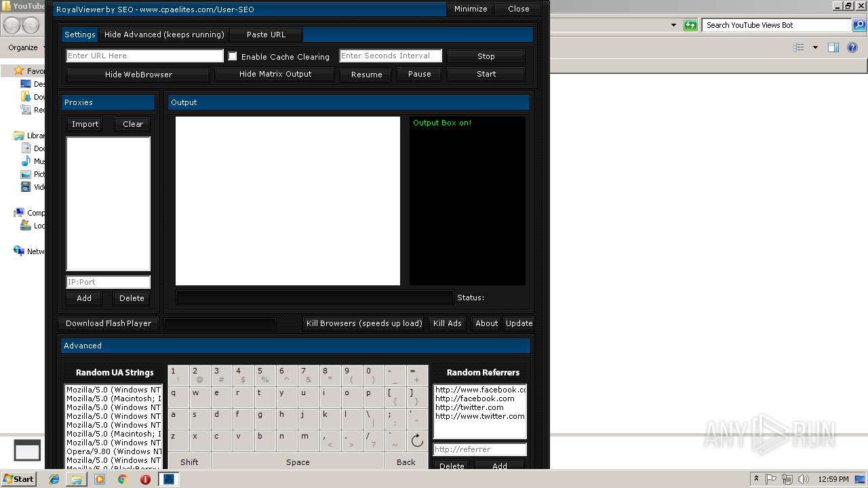Minimize the RoyalViewer window

click(471, 9)
